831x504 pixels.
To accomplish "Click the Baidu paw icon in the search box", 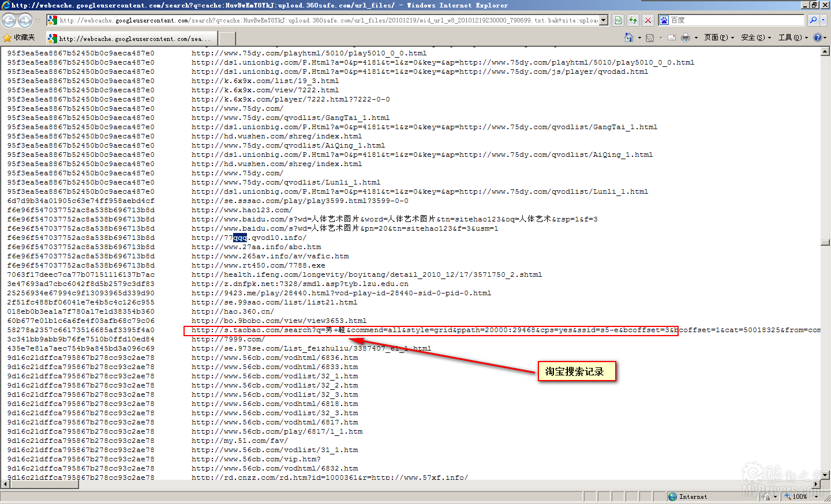I will 664,20.
